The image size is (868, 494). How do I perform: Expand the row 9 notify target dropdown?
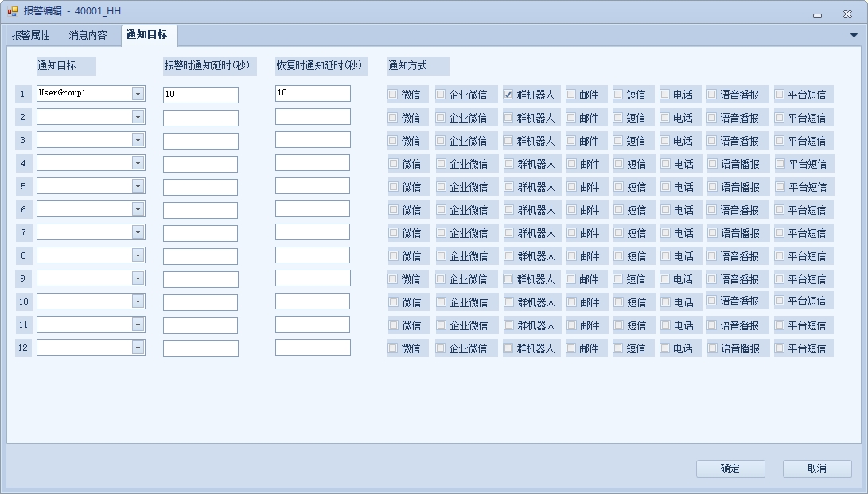click(138, 278)
